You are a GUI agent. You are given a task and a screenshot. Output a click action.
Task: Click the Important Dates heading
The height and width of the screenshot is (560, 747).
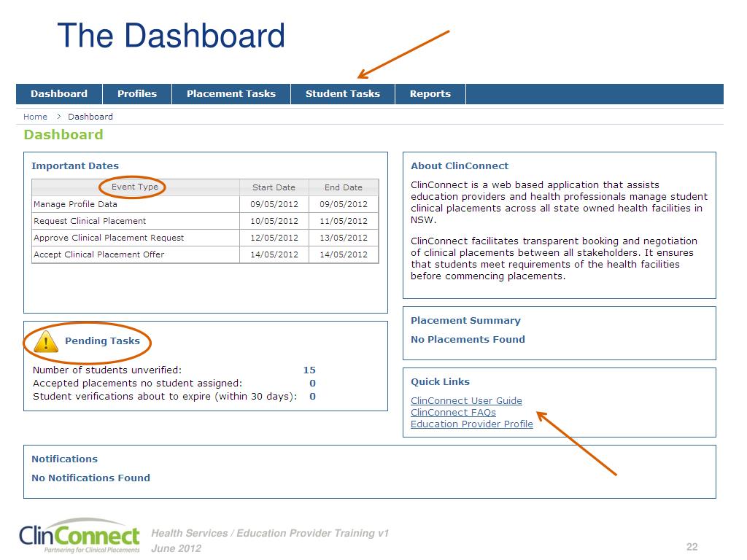(75, 166)
